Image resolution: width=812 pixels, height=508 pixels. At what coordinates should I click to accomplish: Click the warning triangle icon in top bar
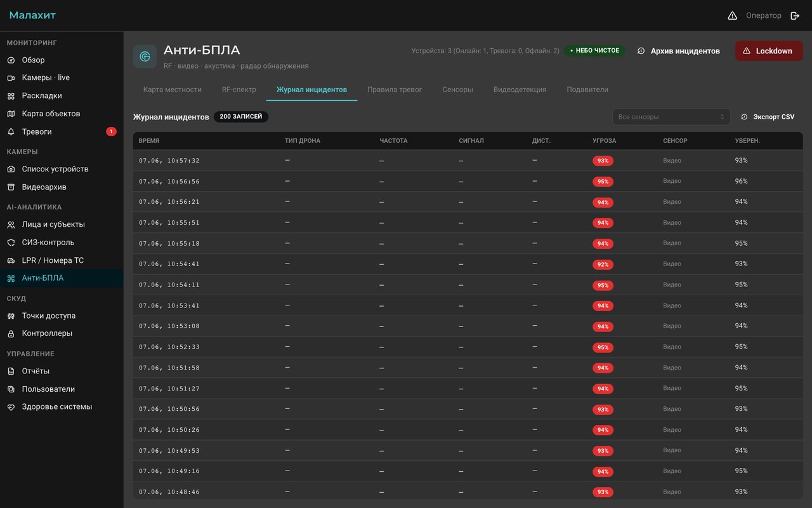pos(732,15)
